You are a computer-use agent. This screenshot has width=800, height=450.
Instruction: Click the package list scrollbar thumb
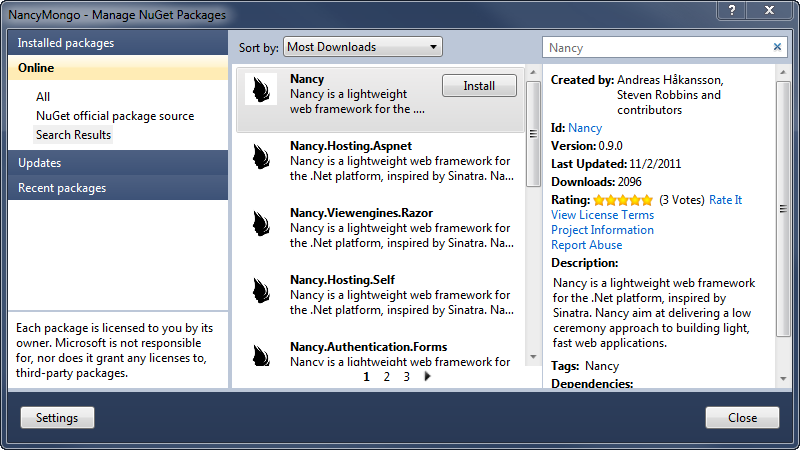click(533, 134)
